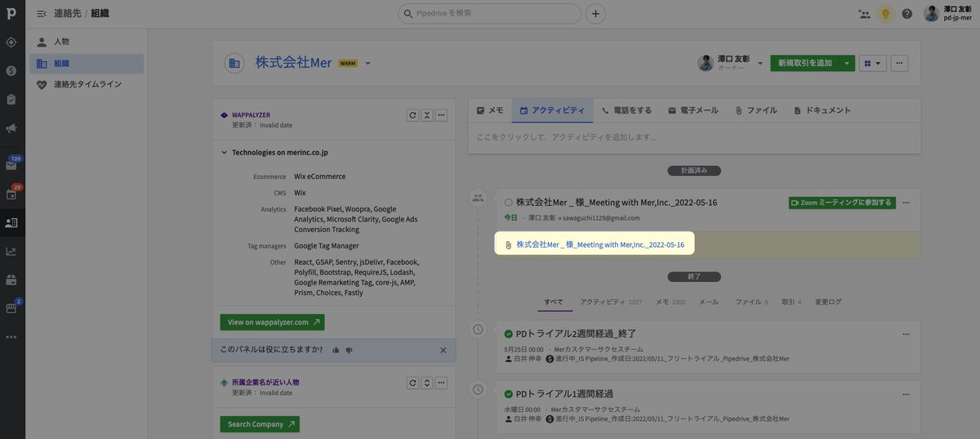
Task: Open the invite users icon
Action: click(x=865, y=14)
